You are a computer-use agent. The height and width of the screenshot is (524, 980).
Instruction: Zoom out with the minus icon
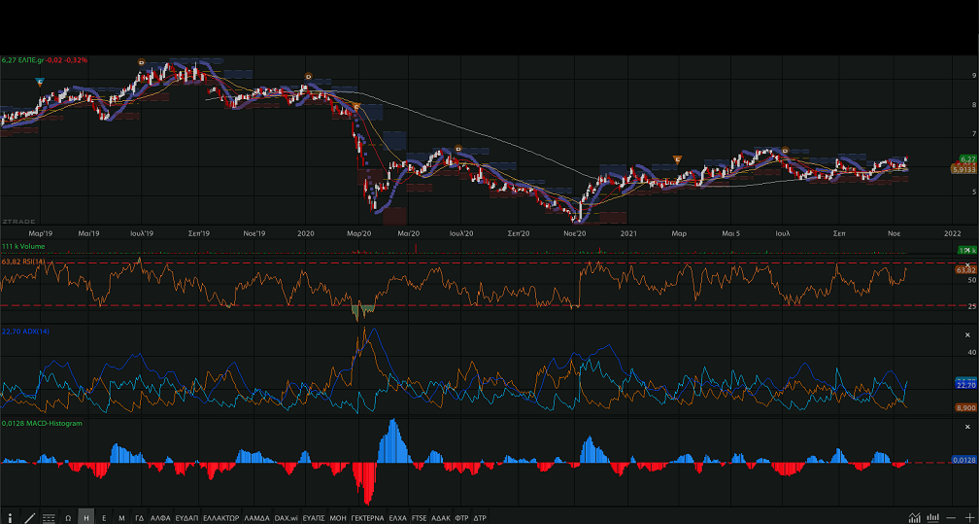(953, 517)
